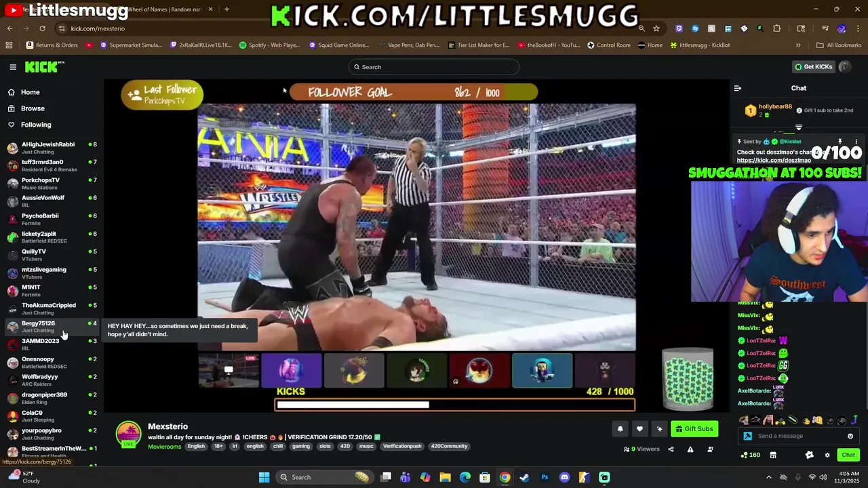Open littlesmugg - KickBot bookmark
The height and width of the screenshot is (488, 868).
700,45
